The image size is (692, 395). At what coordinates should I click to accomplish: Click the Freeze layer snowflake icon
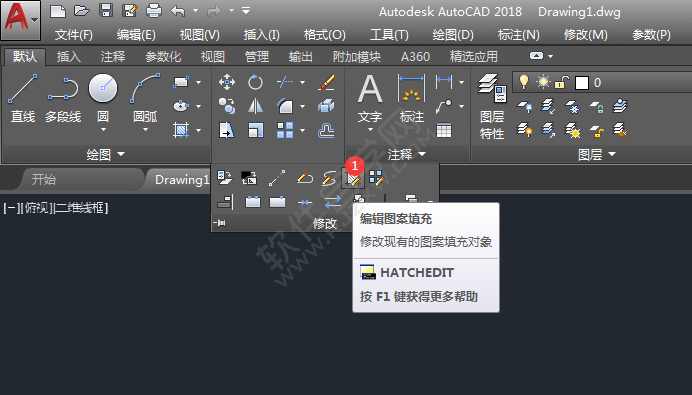[572, 106]
